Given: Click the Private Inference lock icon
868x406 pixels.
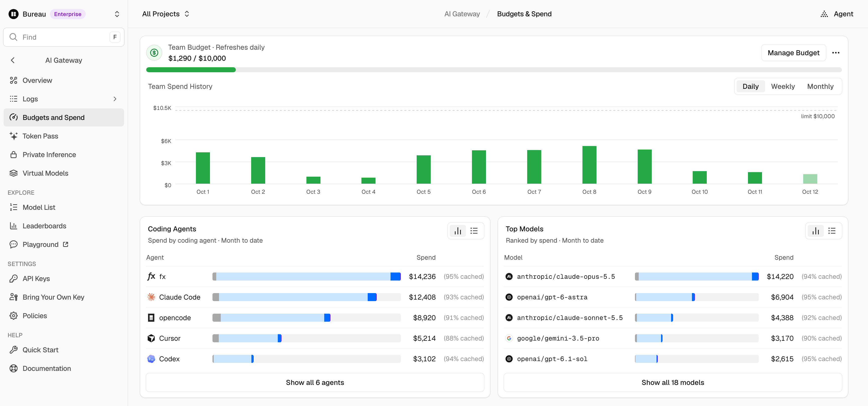Looking at the screenshot, I should tap(14, 155).
